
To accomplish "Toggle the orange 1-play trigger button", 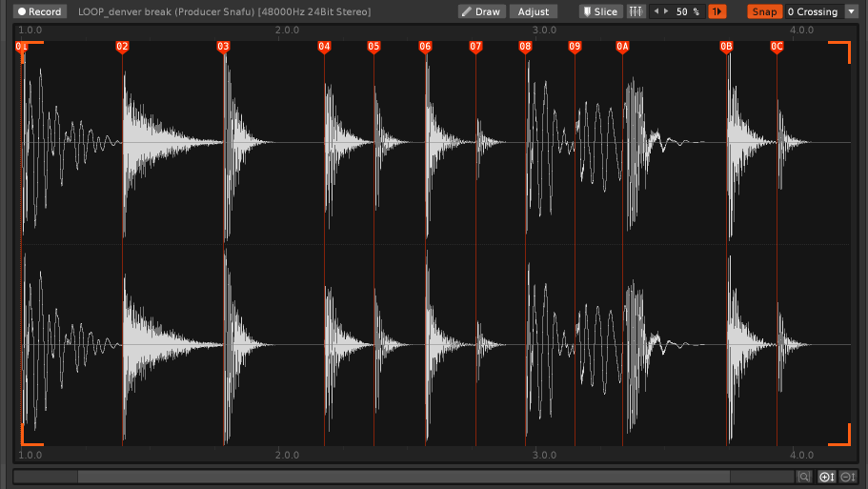I will pyautogui.click(x=717, y=11).
